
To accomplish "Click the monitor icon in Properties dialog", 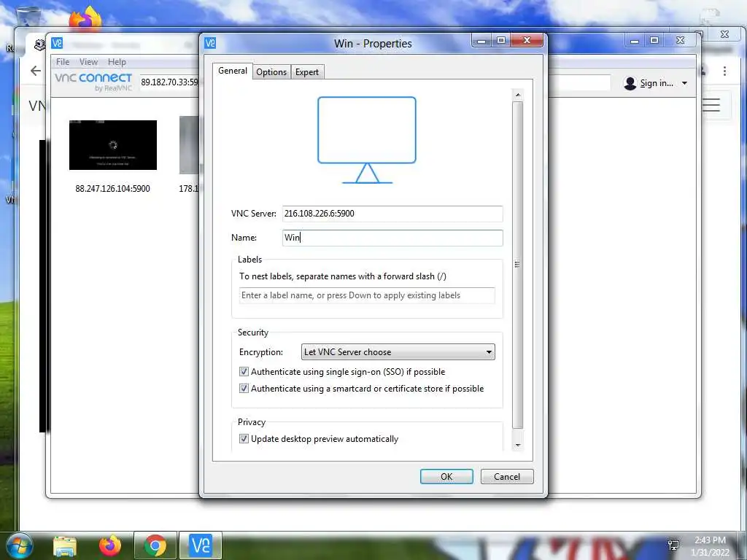I will click(x=367, y=140).
